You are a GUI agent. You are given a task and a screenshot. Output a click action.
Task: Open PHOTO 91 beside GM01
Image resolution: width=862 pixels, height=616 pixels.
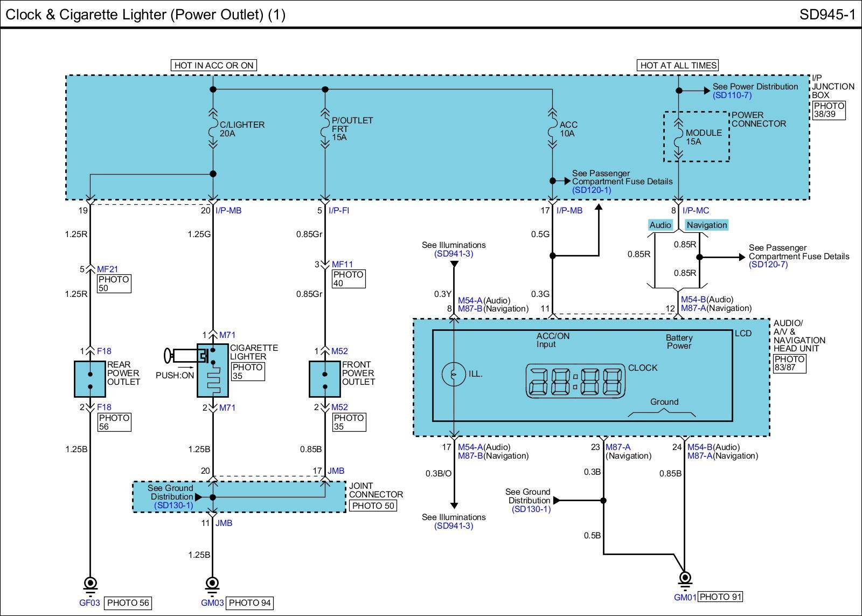[720, 597]
